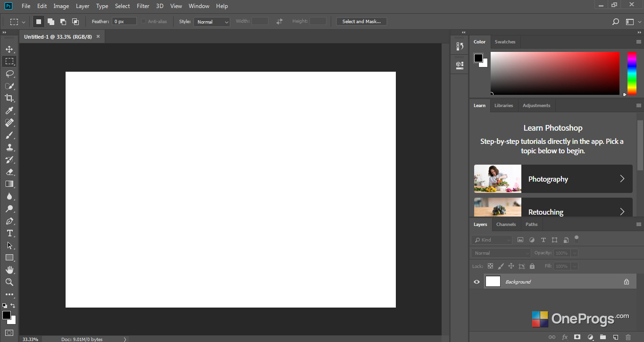Image resolution: width=644 pixels, height=342 pixels.
Task: Switch to the Channels tab
Action: [x=506, y=225]
